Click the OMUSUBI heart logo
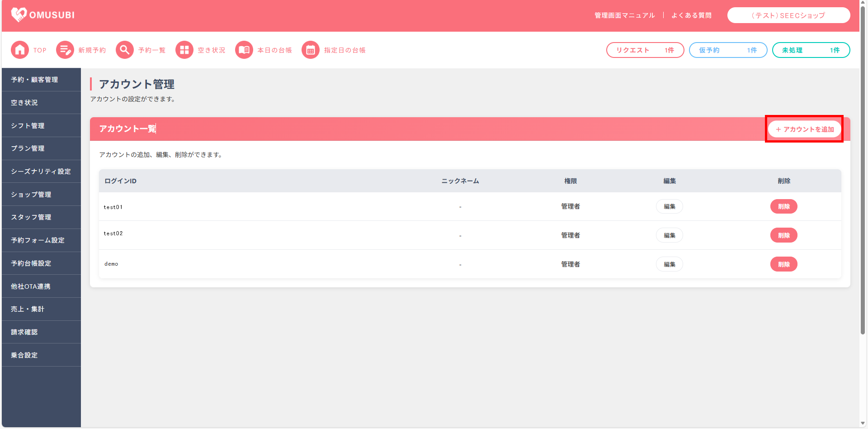The width and height of the screenshot is (868, 429). [19, 15]
